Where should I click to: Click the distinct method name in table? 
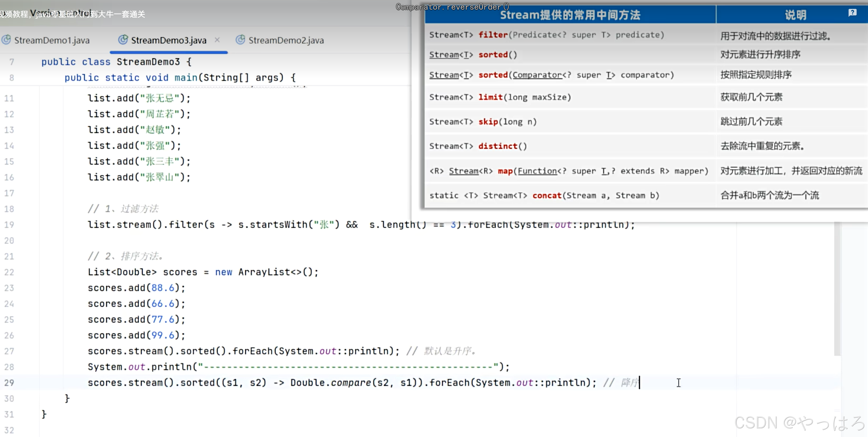coord(498,146)
